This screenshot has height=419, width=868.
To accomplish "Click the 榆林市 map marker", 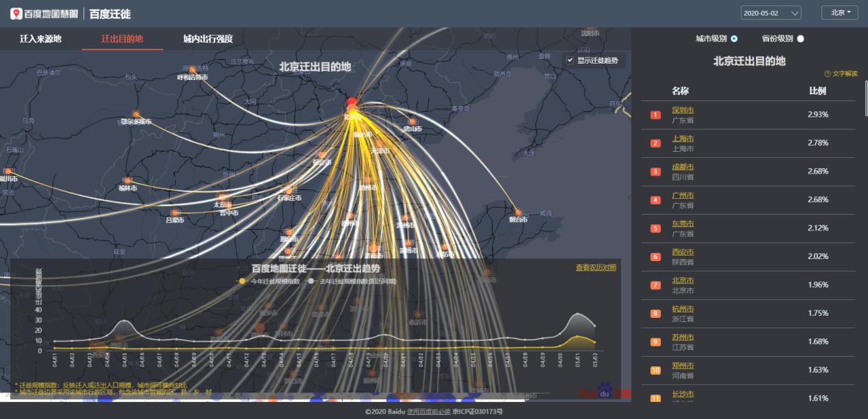I will click(x=127, y=181).
